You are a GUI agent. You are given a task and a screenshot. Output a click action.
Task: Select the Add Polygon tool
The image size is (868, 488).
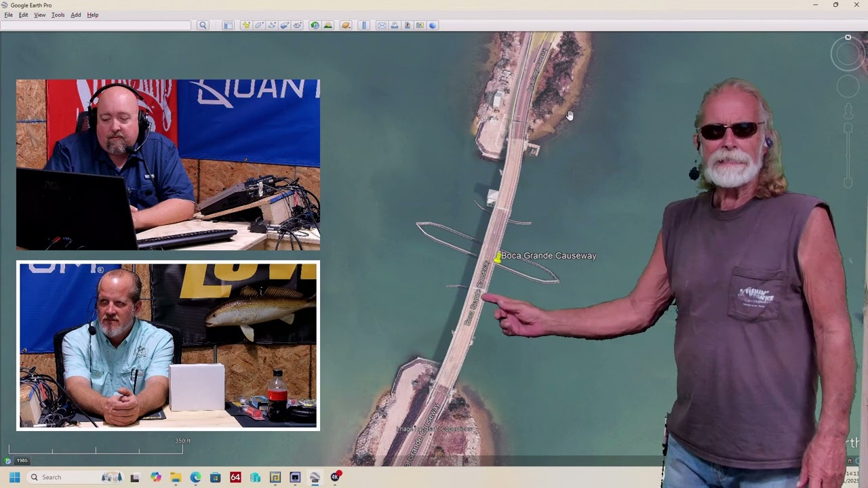click(259, 25)
